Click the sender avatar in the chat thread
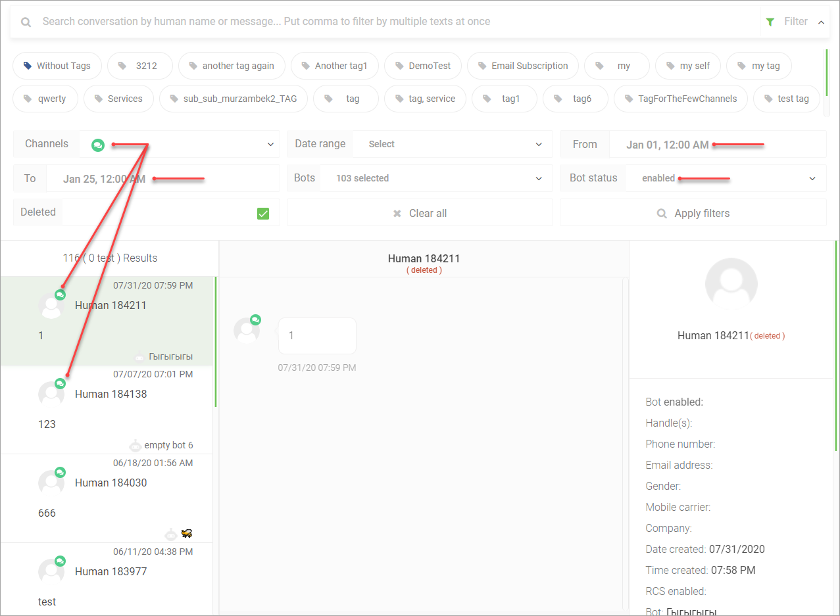 [x=247, y=330]
